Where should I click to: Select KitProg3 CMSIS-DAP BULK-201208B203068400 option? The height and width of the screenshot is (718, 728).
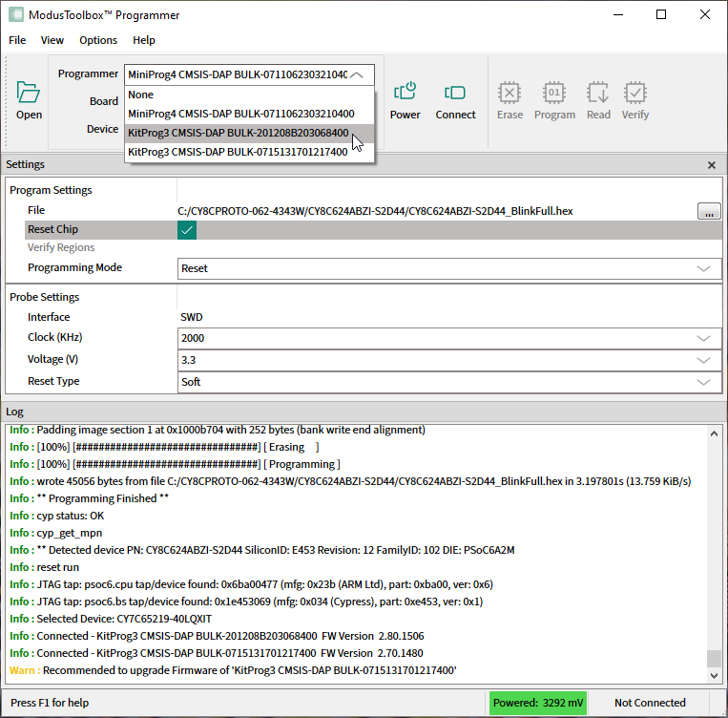click(x=238, y=133)
